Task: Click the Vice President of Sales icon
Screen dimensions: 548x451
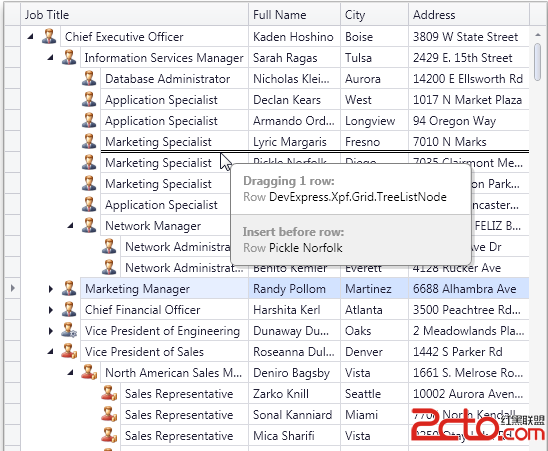Action: point(69,351)
